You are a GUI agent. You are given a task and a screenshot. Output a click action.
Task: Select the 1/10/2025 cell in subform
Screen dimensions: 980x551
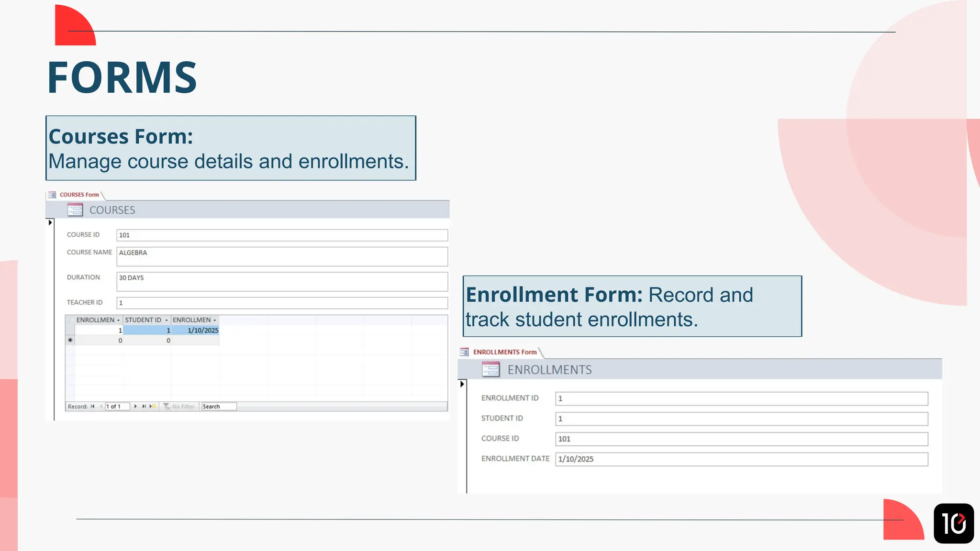[195, 331]
